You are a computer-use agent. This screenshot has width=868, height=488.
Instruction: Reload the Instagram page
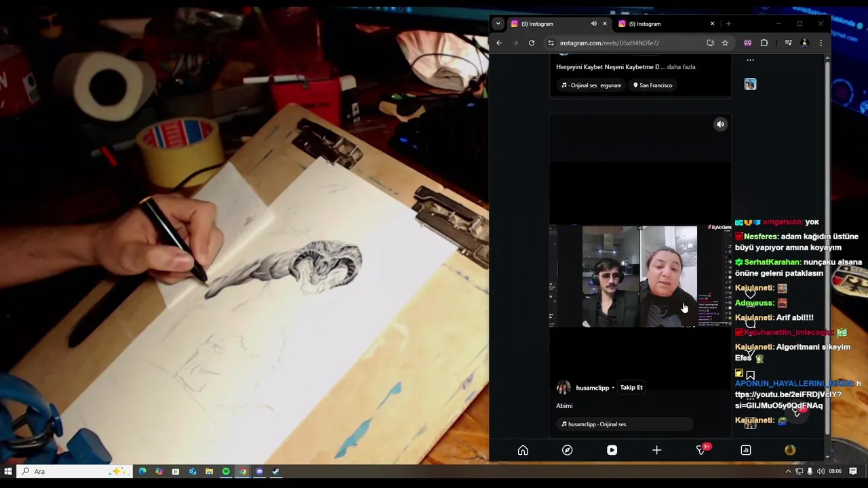pos(532,43)
